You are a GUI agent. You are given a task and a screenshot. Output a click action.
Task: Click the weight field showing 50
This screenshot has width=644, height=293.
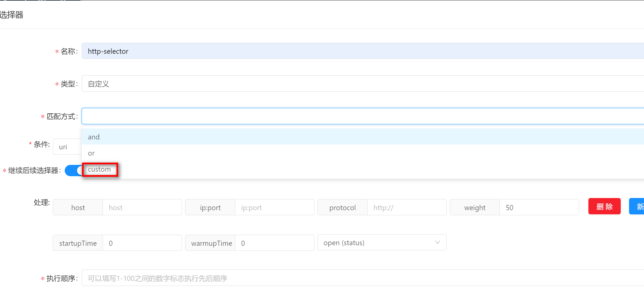tap(539, 208)
